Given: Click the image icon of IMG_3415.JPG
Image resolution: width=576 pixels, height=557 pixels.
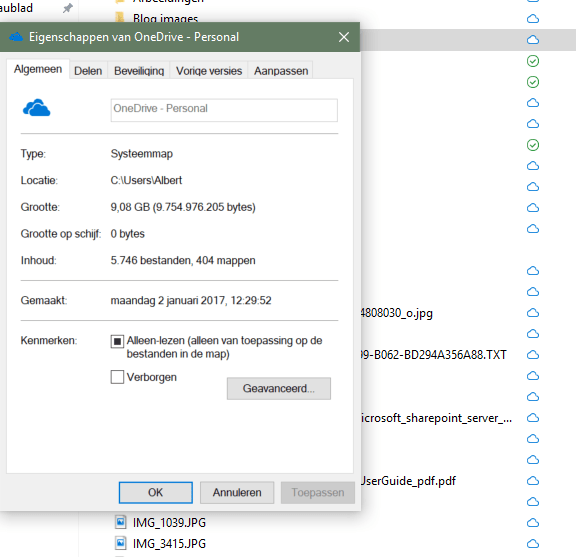Looking at the screenshot, I should (120, 543).
